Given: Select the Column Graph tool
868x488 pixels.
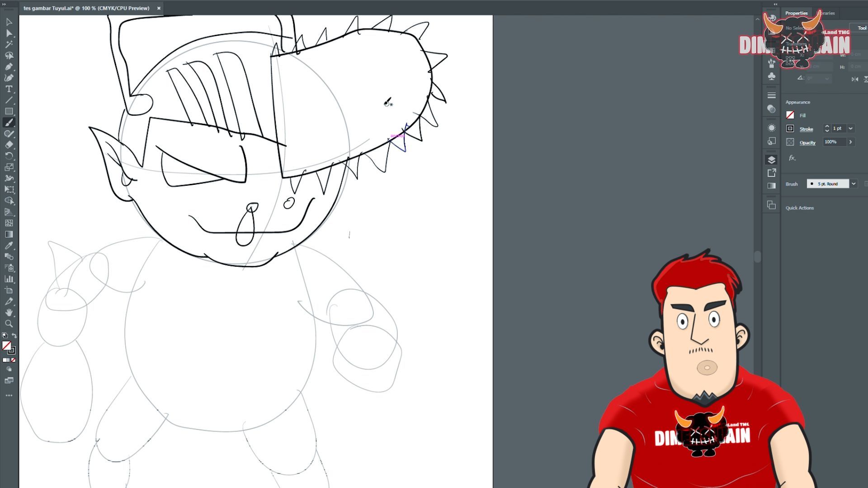Looking at the screenshot, I should coord(9,279).
